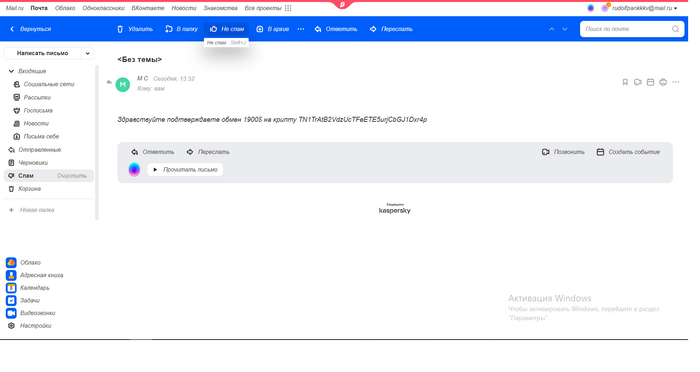Select the Спам folder
This screenshot has width=700, height=372.
click(x=26, y=176)
